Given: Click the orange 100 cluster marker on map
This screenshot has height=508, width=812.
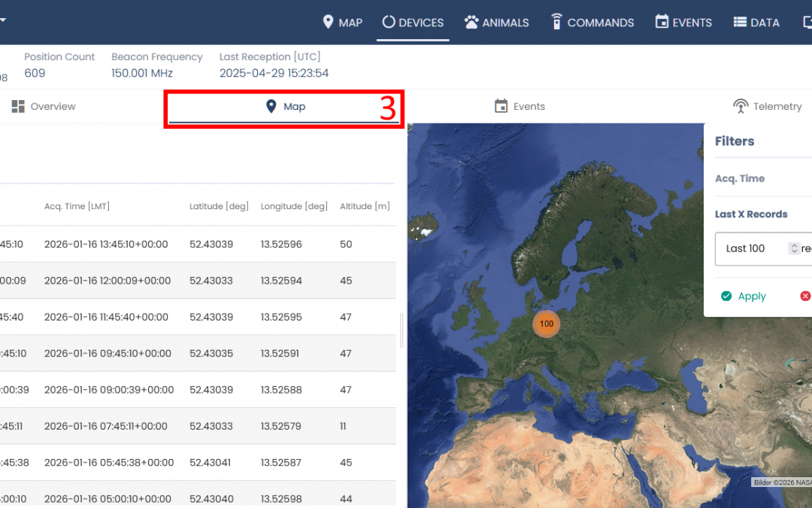Looking at the screenshot, I should point(547,324).
